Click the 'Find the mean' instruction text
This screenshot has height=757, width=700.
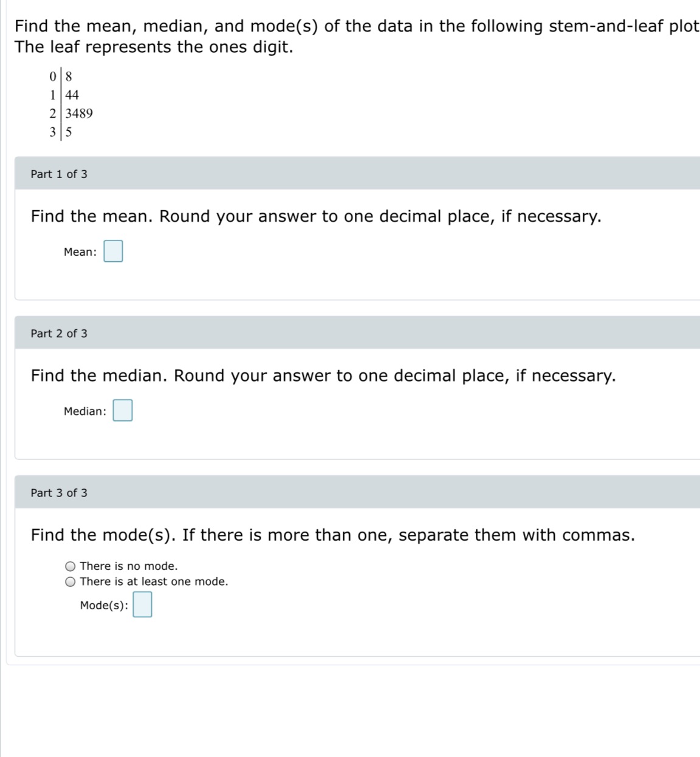(x=315, y=216)
